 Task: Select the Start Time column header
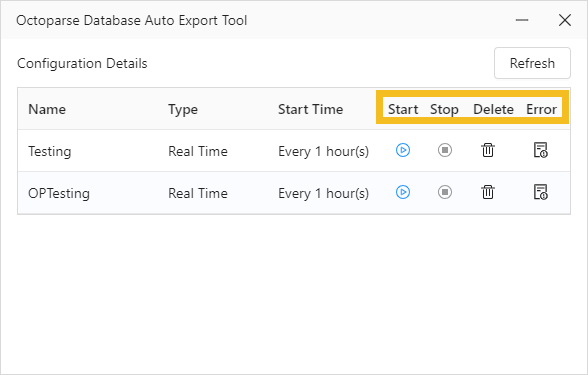[x=310, y=109]
